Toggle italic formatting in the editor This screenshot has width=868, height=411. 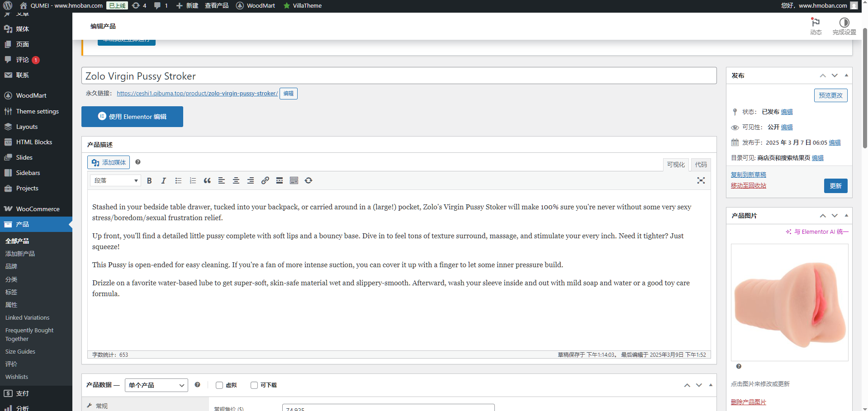point(164,180)
